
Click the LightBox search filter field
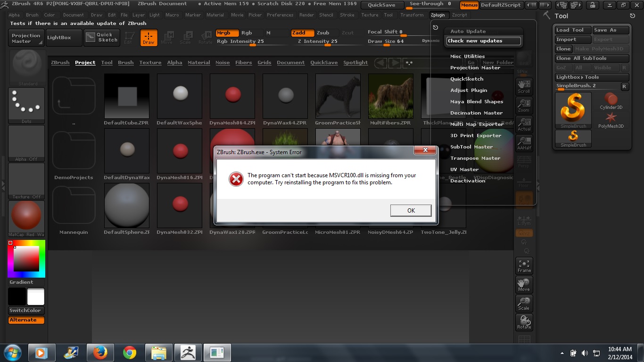pyautogui.click(x=432, y=62)
